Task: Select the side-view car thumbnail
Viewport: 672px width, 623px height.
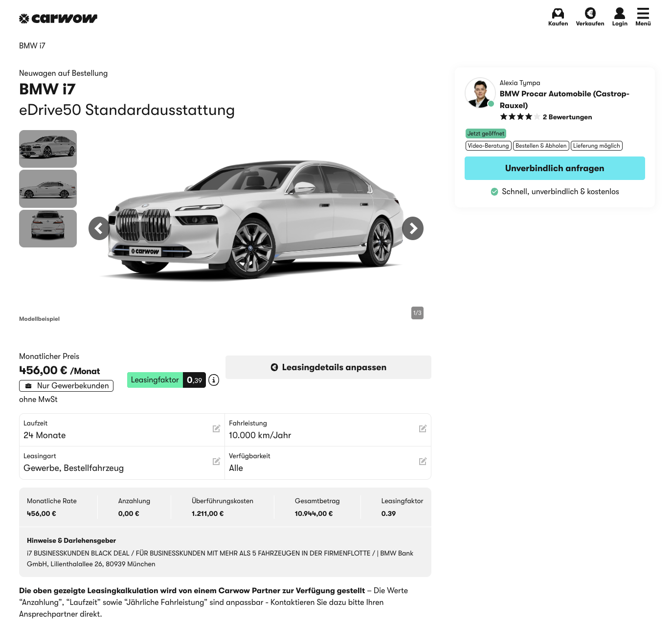Action: pos(48,189)
